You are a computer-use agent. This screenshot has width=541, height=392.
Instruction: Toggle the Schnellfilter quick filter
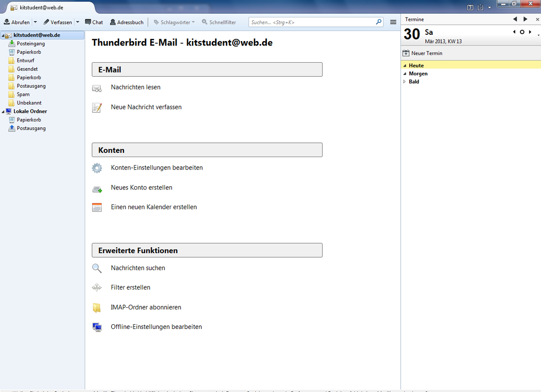[219, 22]
